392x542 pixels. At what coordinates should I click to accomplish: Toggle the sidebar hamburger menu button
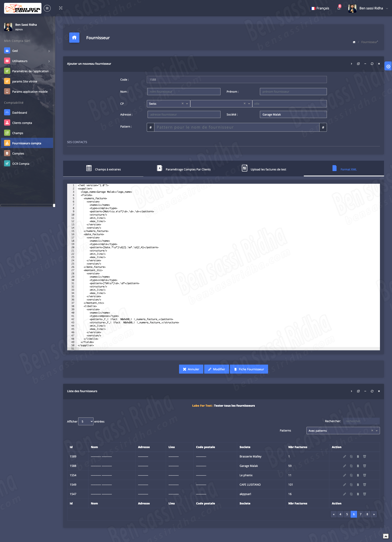pyautogui.click(x=47, y=8)
